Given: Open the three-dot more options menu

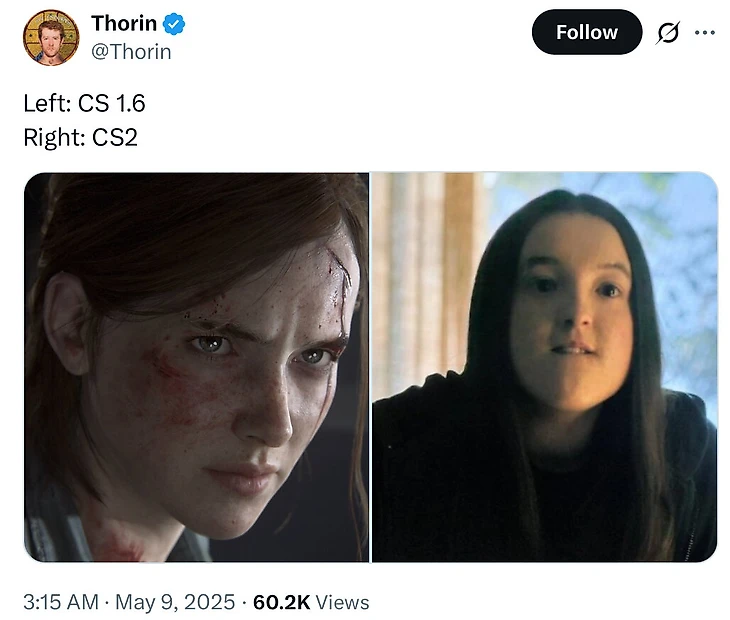Looking at the screenshot, I should click(x=705, y=33).
